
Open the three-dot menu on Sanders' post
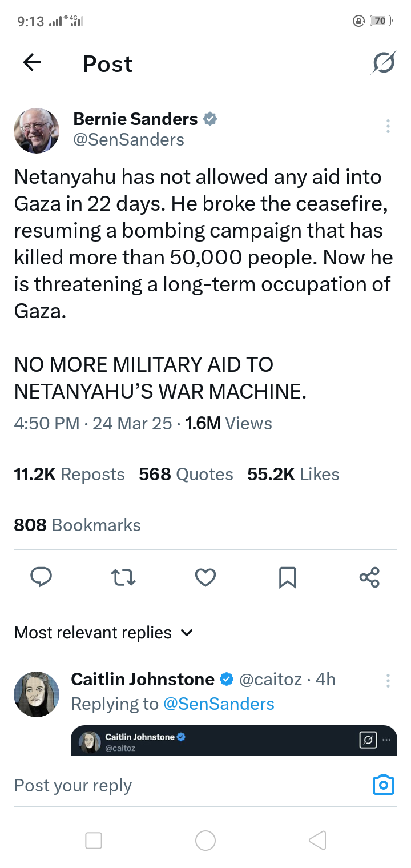coord(388,126)
